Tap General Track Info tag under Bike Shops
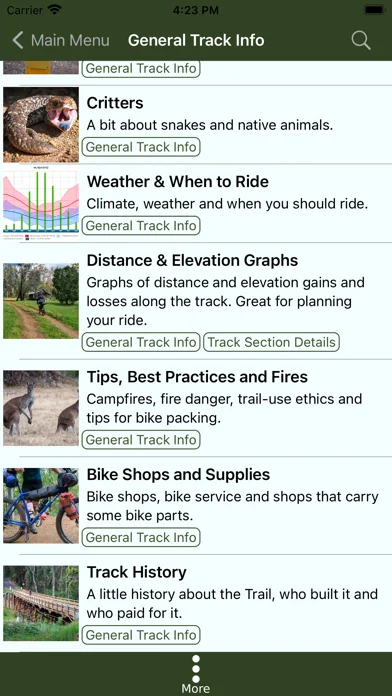Screen dimensions: 392x696 click(x=141, y=537)
